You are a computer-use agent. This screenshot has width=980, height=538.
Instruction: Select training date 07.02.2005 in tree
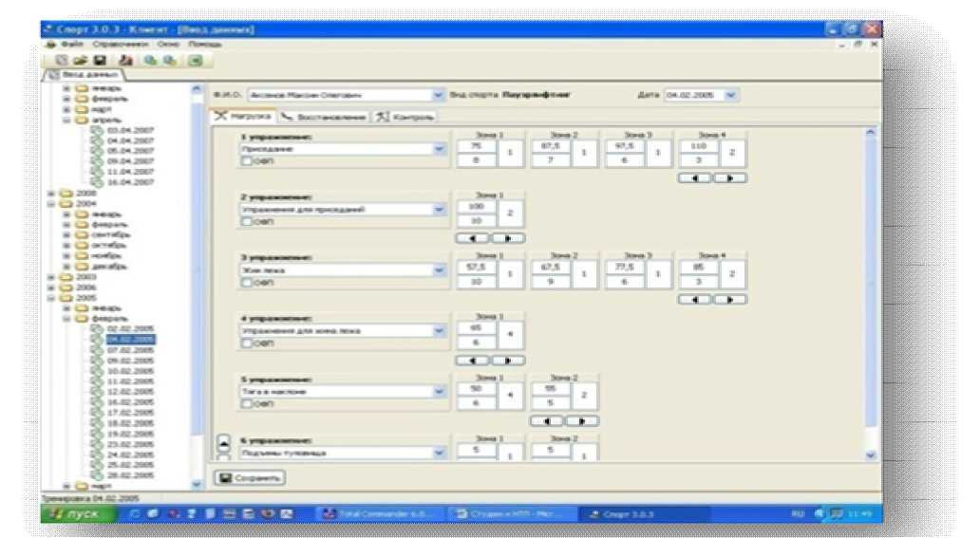[130, 350]
